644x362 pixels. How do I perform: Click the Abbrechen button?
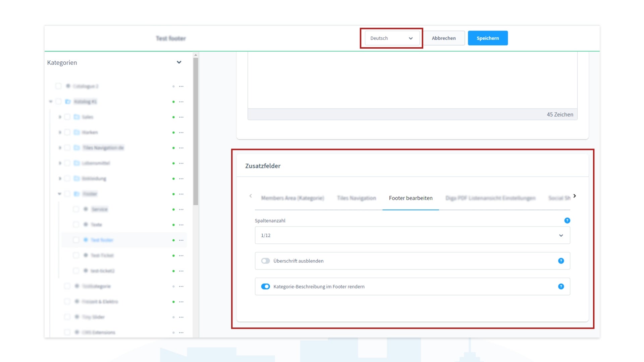(x=443, y=38)
